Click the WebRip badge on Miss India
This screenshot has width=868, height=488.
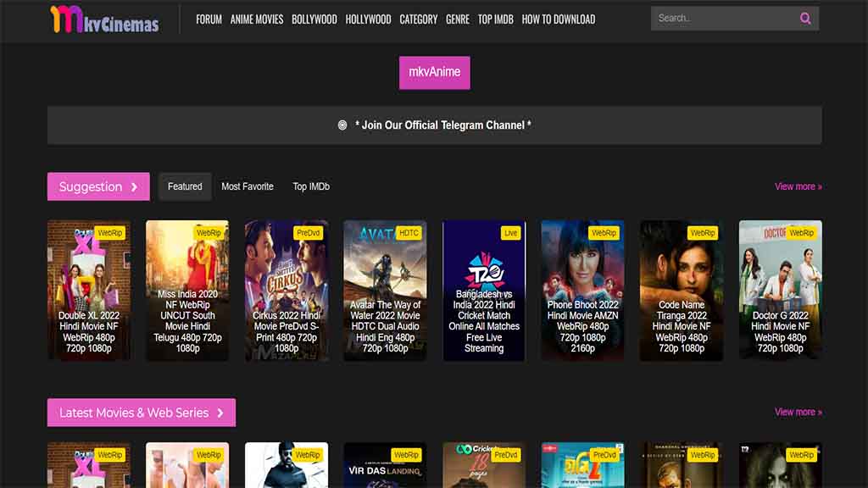point(209,233)
